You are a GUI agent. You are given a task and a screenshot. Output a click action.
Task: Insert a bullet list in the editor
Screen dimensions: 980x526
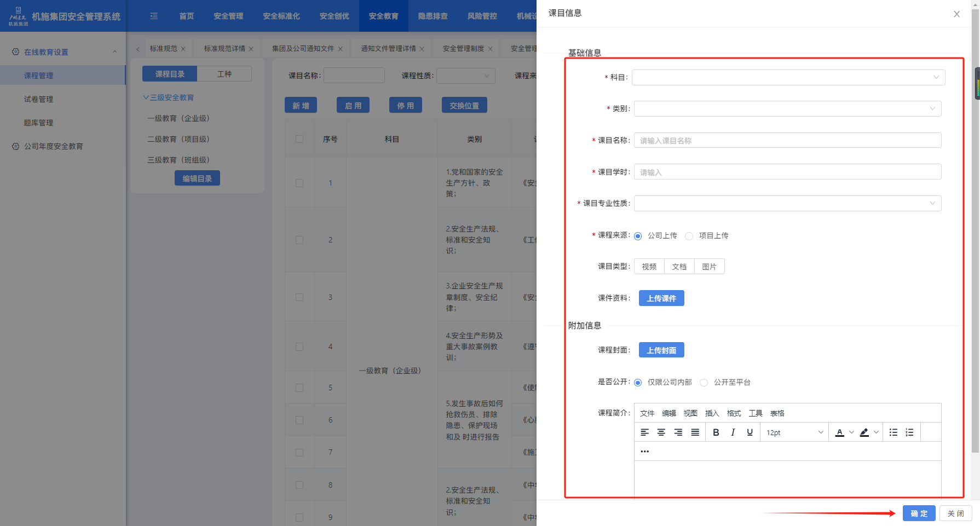[893, 432]
